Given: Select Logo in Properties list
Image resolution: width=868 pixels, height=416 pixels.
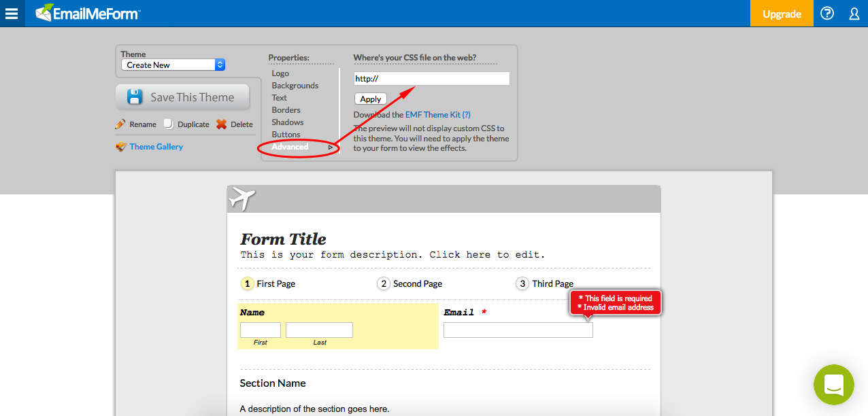Looking at the screenshot, I should [x=280, y=73].
